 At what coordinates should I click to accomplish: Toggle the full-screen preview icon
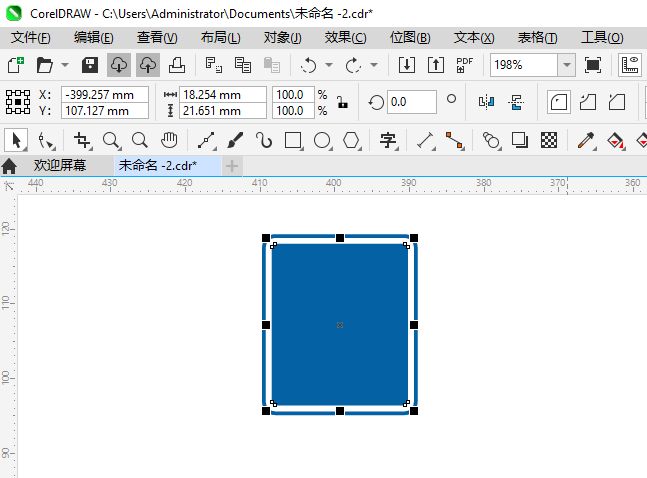pyautogui.click(x=593, y=65)
